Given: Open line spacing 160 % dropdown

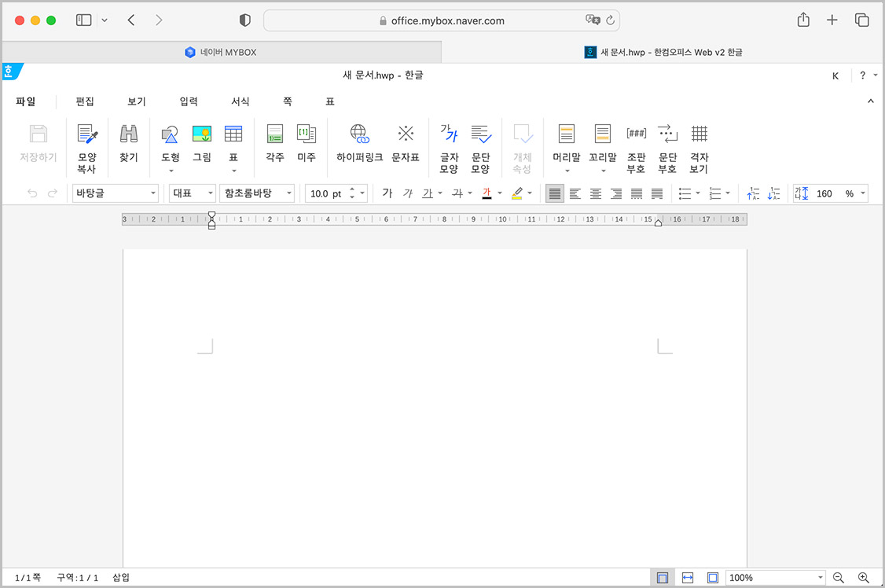Looking at the screenshot, I should point(862,193).
